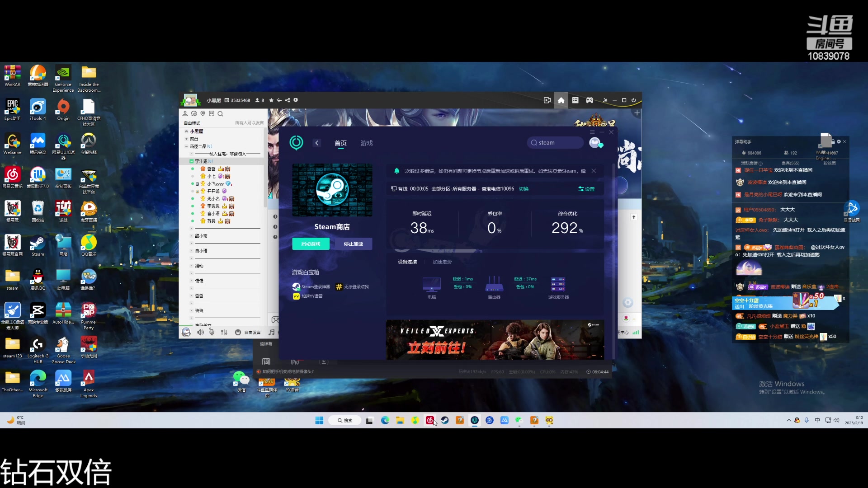Click the YY video record icon

547,100
